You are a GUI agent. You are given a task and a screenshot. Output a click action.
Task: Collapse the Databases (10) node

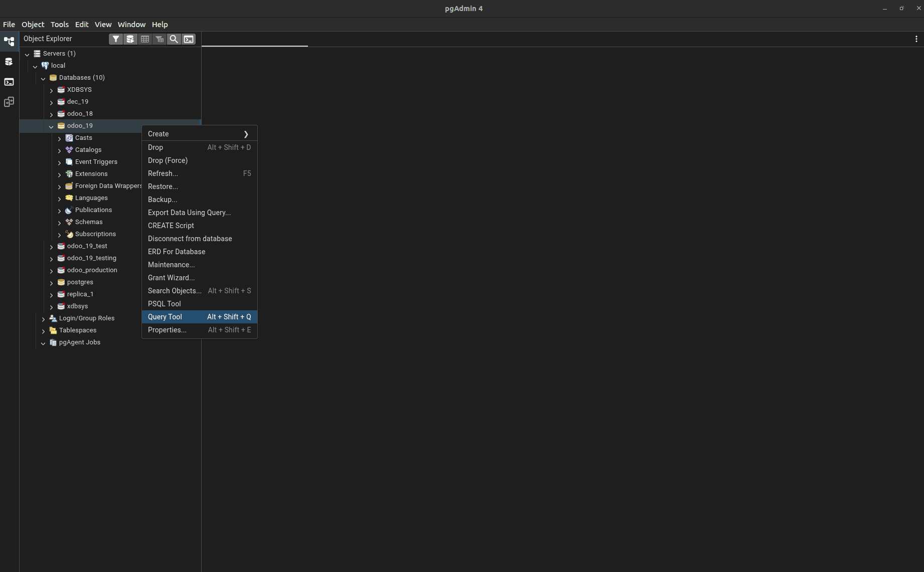[x=43, y=78]
